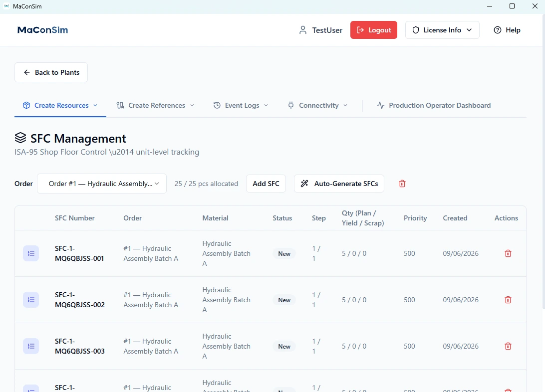Expand the Connectivity menu

318,106
